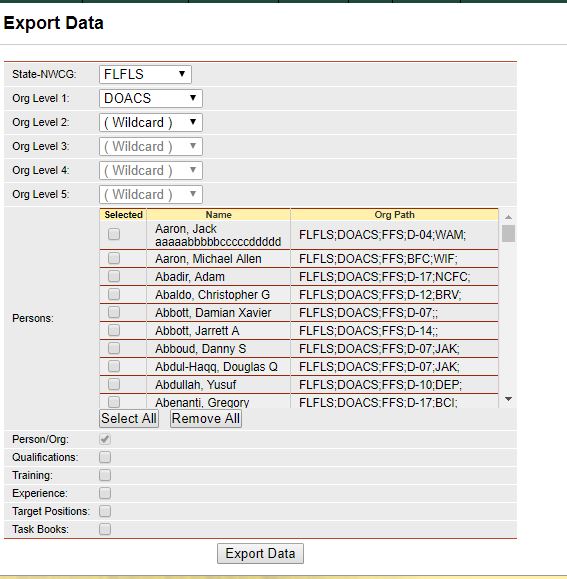This screenshot has width=567, height=579.
Task: Toggle the Person/Org checkbox
Action: click(x=105, y=439)
